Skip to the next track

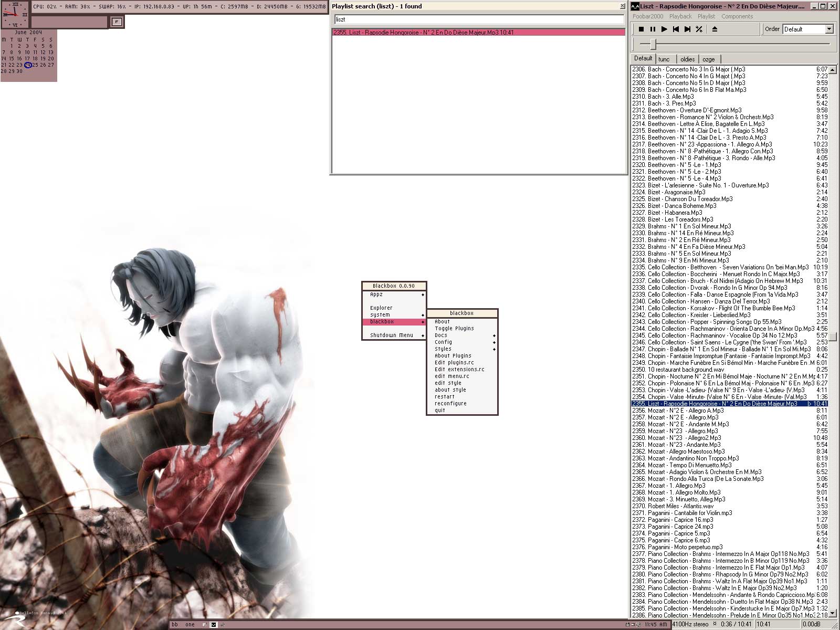[x=687, y=29]
